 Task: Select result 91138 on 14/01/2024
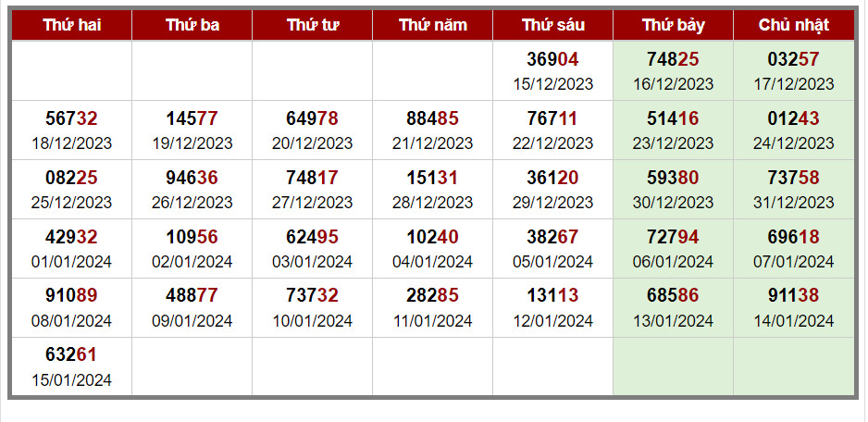click(x=794, y=296)
